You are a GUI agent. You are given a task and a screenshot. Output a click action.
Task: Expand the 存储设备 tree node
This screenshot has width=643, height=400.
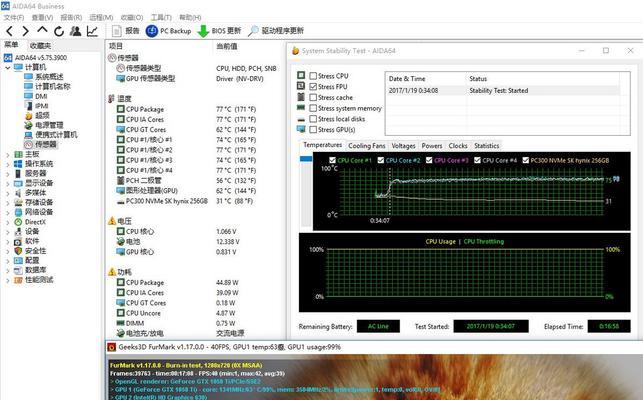tap(7, 203)
